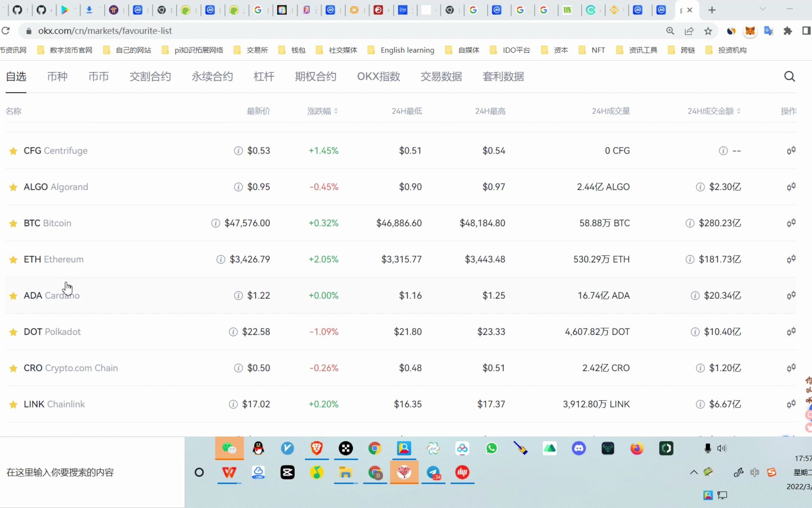Click the zoom magnifier in address bar
This screenshot has width=812, height=508.
pos(670,31)
